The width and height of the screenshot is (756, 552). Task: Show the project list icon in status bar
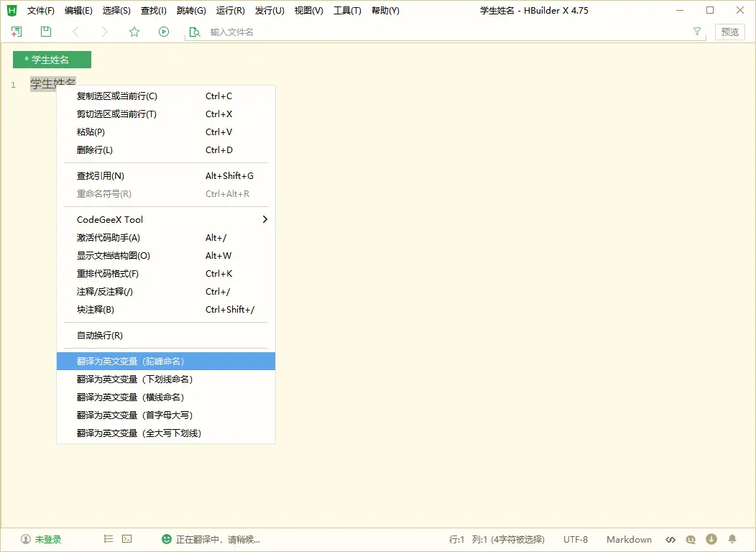(109, 539)
